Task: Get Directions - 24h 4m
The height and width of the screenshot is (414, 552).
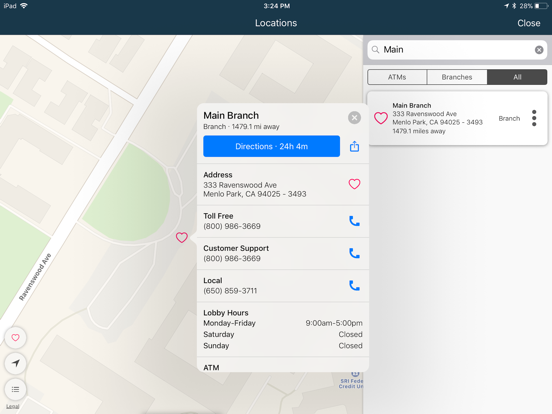Action: coord(271,146)
